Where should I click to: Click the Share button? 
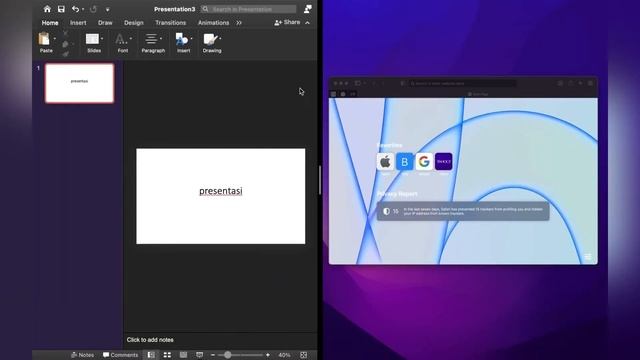[x=287, y=22]
